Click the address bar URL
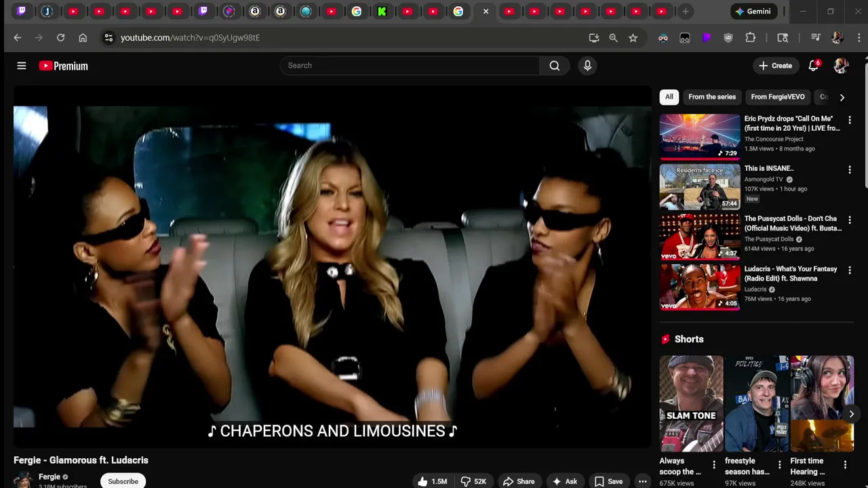The image size is (868, 488). click(190, 38)
